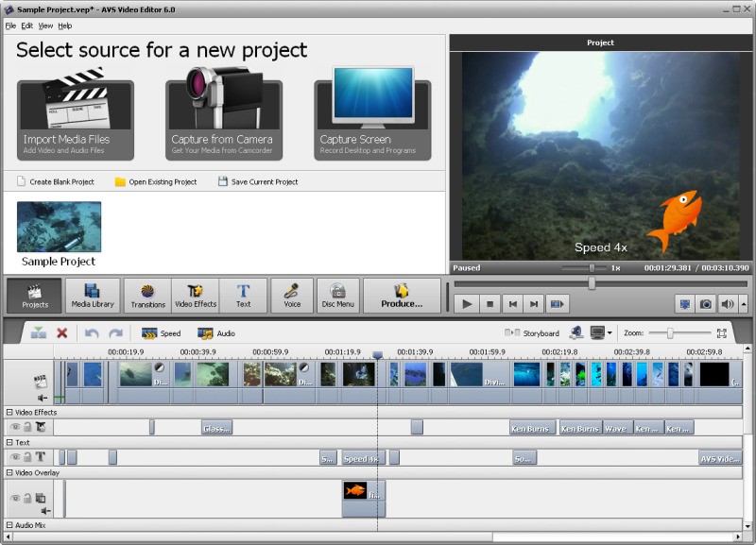Image resolution: width=756 pixels, height=545 pixels.
Task: Open the Voice recording tool
Action: [x=291, y=295]
